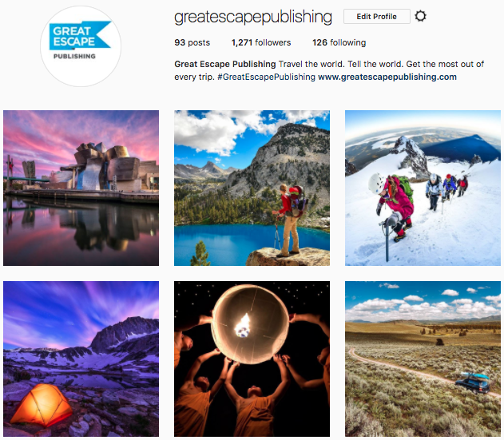Click the sky lantern flame in photo
The image size is (504, 440).
pyautogui.click(x=243, y=326)
